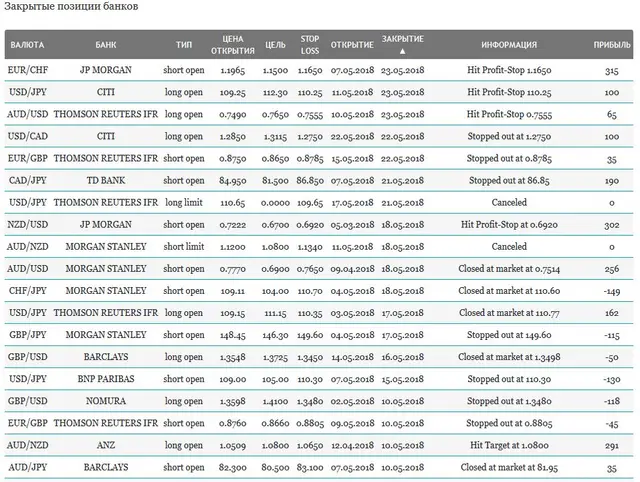640x482 pixels.
Task: Click 'Hit Profit-Stop 0.7555' info cell
Action: 509,114
